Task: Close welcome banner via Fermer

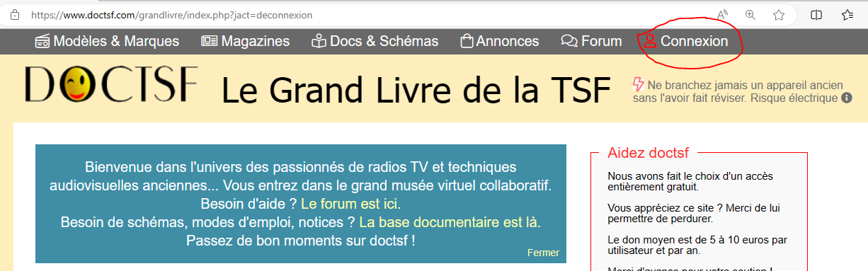Action: click(x=543, y=253)
